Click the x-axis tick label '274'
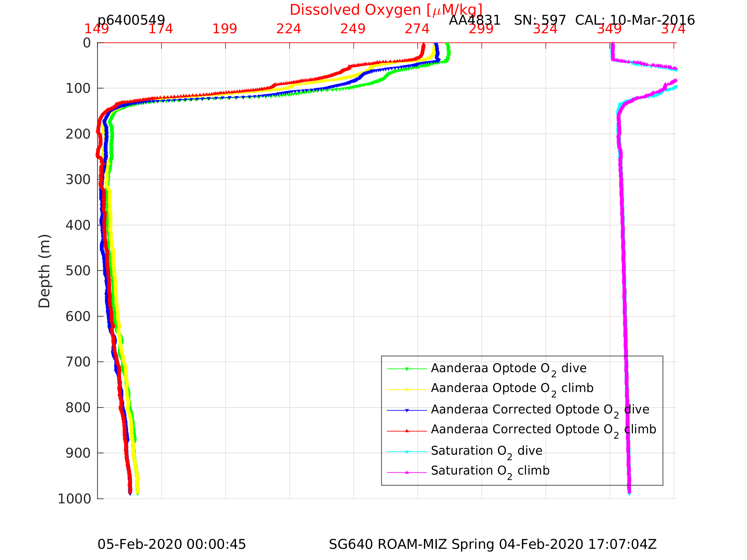The image size is (747, 560). click(417, 29)
